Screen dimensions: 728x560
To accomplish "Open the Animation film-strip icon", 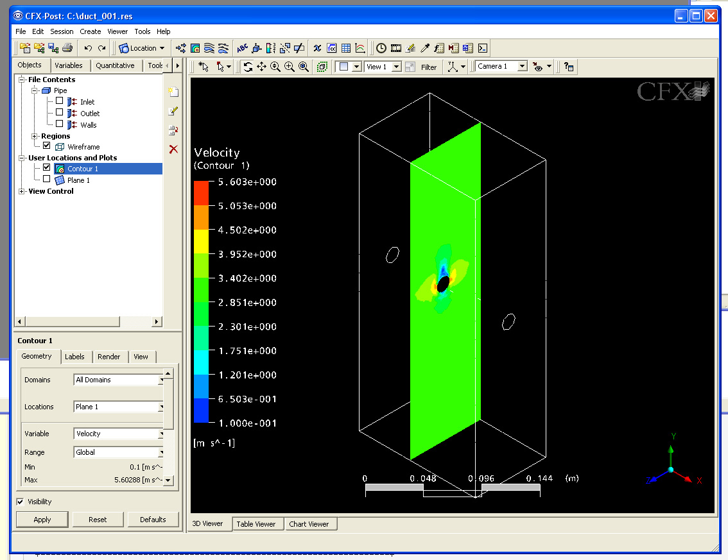I will (x=396, y=47).
